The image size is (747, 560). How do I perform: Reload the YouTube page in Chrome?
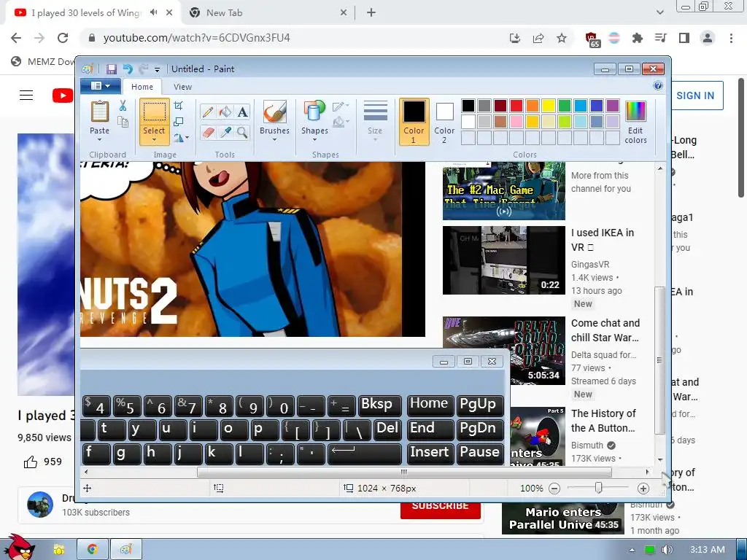(63, 38)
